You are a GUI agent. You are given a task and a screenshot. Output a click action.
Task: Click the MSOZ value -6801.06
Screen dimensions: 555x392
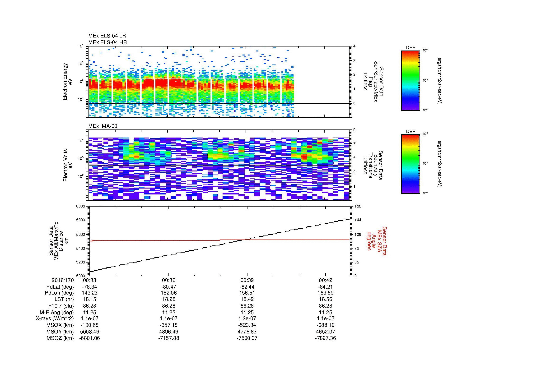click(90, 338)
